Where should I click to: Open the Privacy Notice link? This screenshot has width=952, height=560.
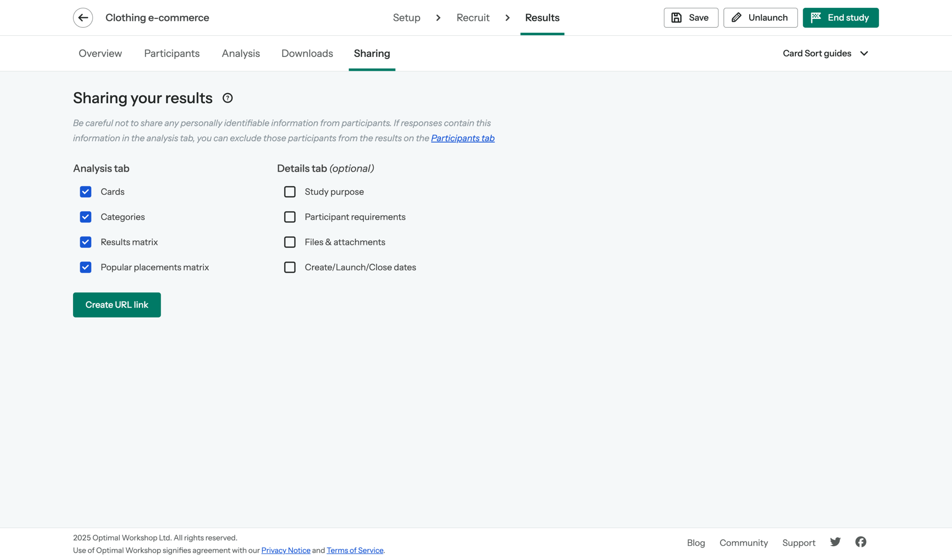click(286, 550)
